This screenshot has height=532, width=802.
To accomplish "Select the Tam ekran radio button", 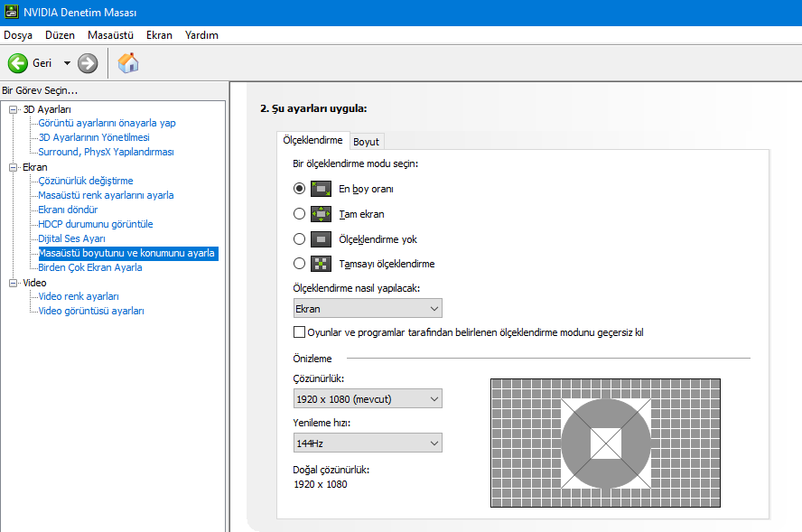I will [x=299, y=214].
